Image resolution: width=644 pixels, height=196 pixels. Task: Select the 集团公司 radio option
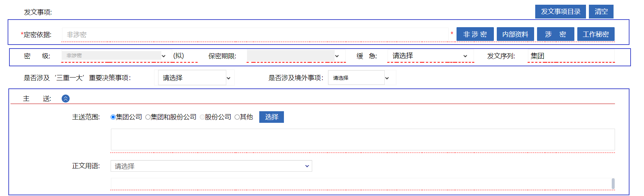tap(113, 117)
